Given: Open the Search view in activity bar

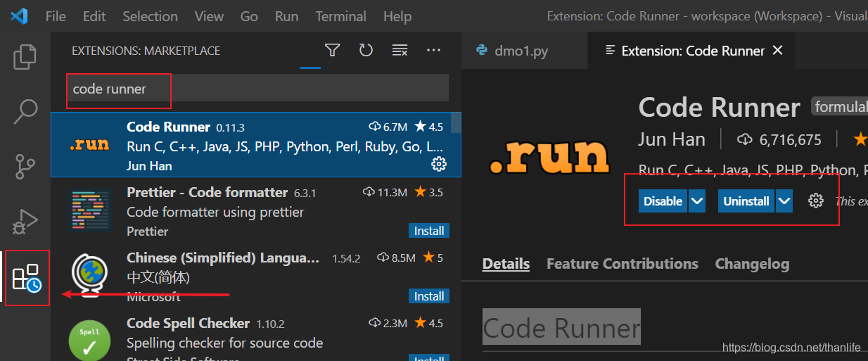Looking at the screenshot, I should (25, 111).
